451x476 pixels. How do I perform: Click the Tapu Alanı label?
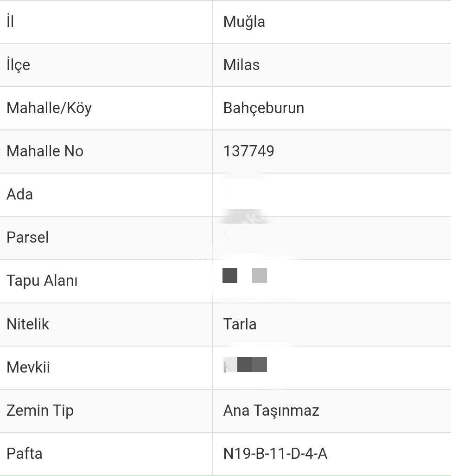(x=42, y=281)
